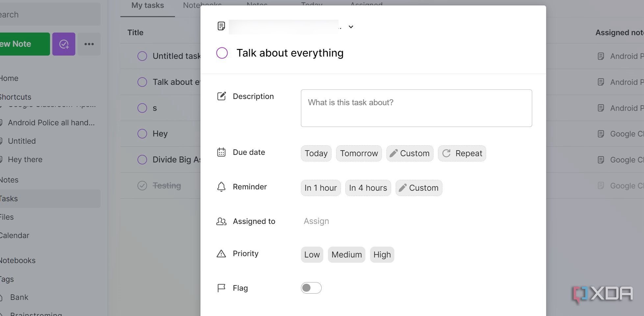Open the struck-through 'Testing' task title
Viewport: 644px width, 316px height.
[167, 186]
